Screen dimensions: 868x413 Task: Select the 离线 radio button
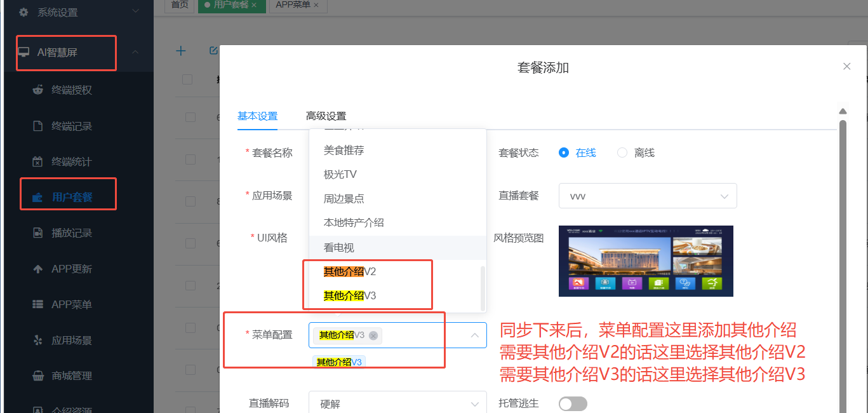(622, 152)
